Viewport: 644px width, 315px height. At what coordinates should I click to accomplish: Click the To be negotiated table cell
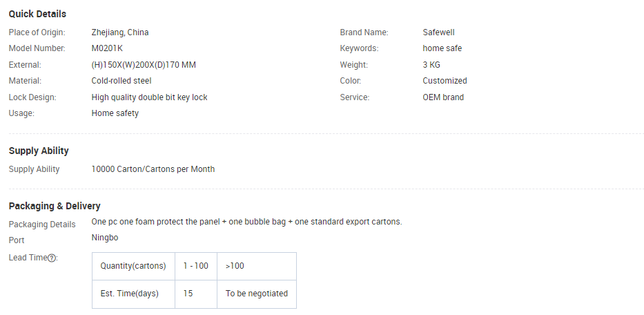pos(257,294)
